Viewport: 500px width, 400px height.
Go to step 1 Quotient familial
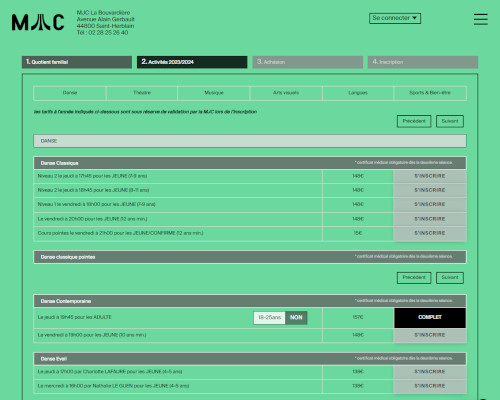point(77,62)
